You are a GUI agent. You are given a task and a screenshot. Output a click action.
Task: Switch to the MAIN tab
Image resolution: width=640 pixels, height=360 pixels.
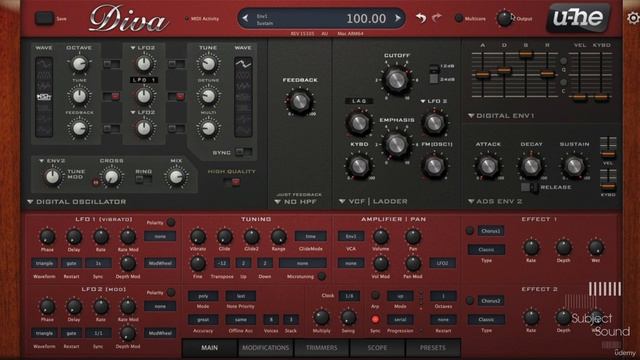[209, 348]
